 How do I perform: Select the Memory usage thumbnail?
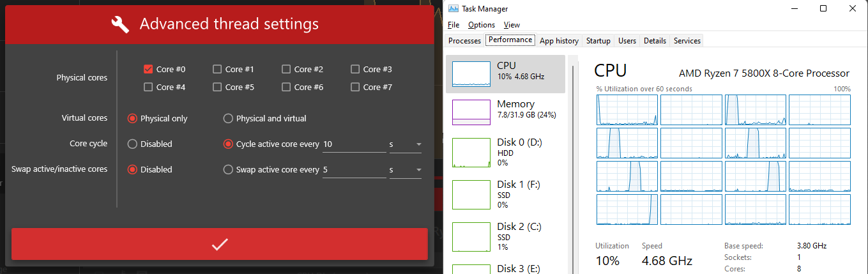click(471, 112)
